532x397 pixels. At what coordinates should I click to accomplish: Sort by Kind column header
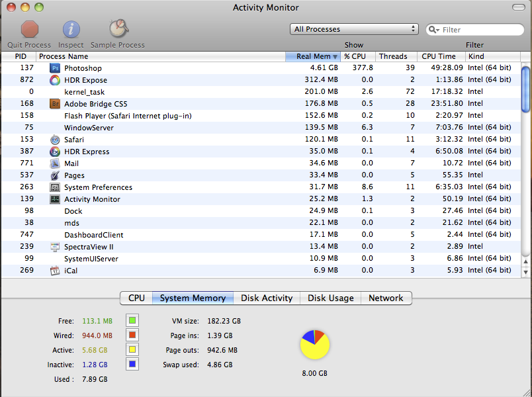click(x=493, y=56)
